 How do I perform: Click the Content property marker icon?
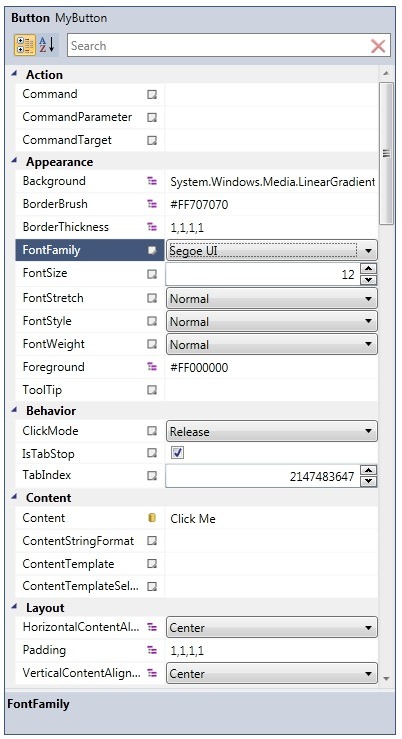[x=152, y=518]
